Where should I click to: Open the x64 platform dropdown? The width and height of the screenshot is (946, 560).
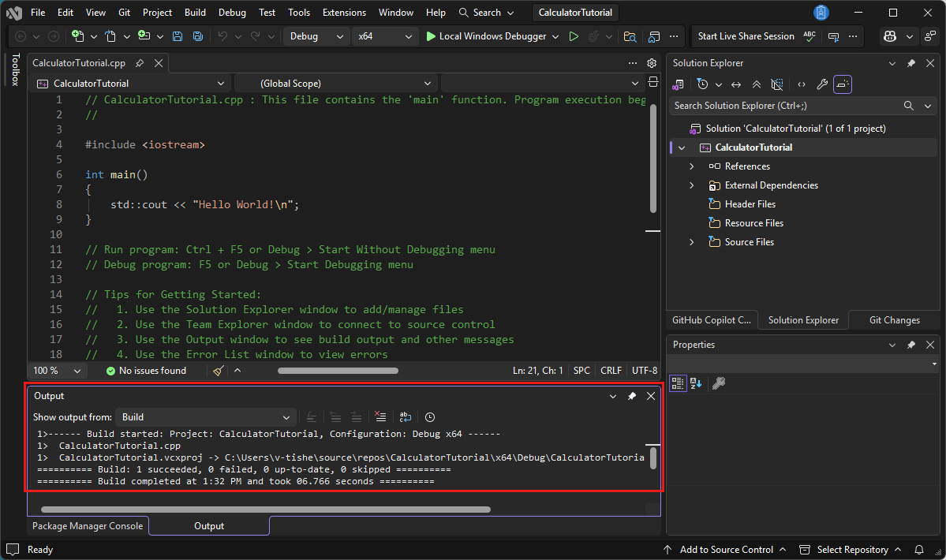coord(385,36)
